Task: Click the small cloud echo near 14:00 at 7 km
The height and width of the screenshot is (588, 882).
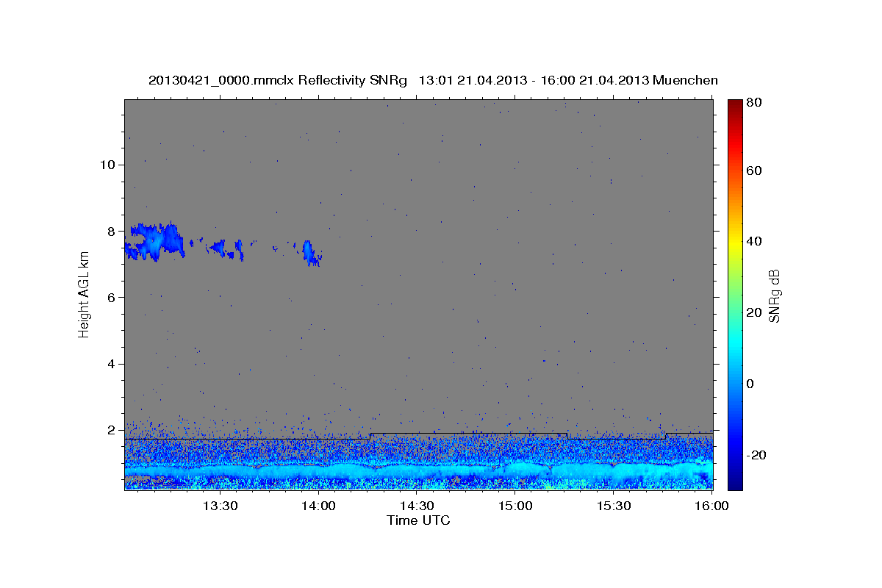Action: 311,253
